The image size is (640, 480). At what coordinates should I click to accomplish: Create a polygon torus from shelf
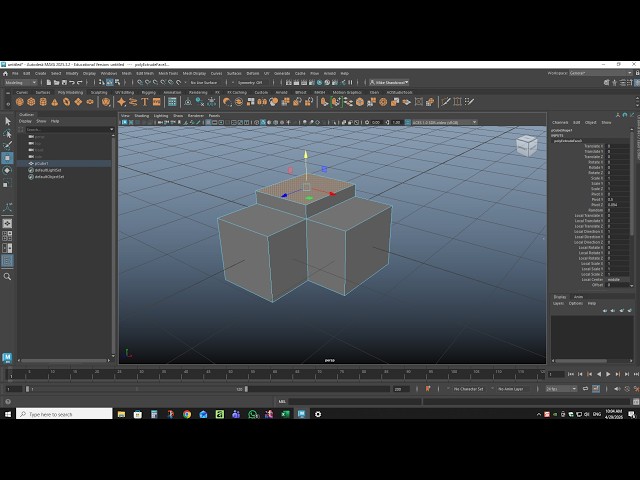[x=66, y=102]
